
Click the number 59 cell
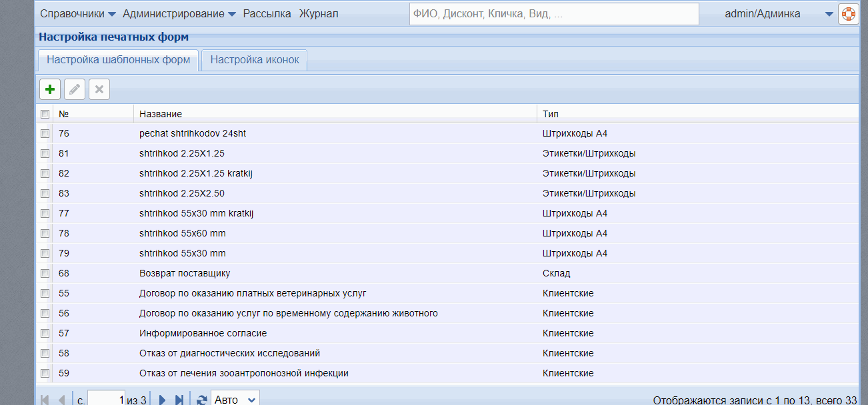pyautogui.click(x=64, y=373)
